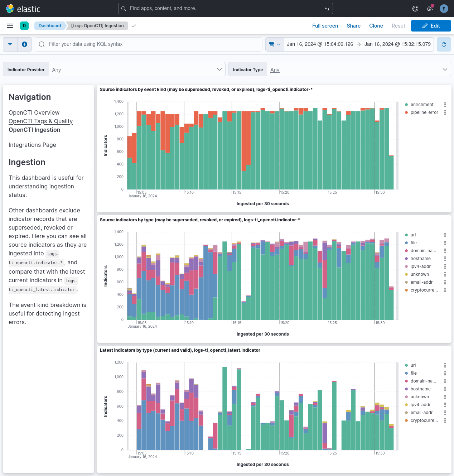The image size is (454, 476).
Task: Toggle the url series in the legend
Action: coord(413,235)
